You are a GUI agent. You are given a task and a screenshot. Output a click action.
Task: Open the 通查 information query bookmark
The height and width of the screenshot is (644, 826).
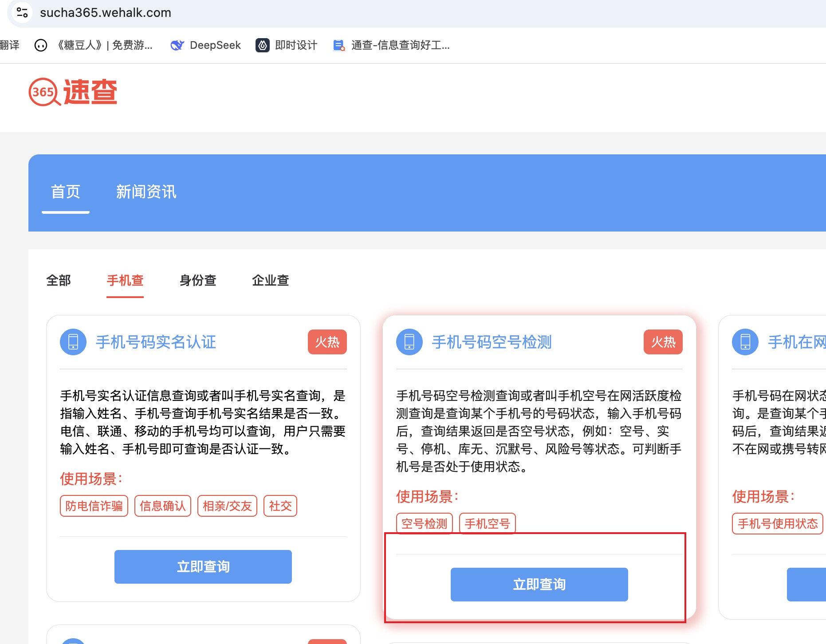(x=392, y=45)
